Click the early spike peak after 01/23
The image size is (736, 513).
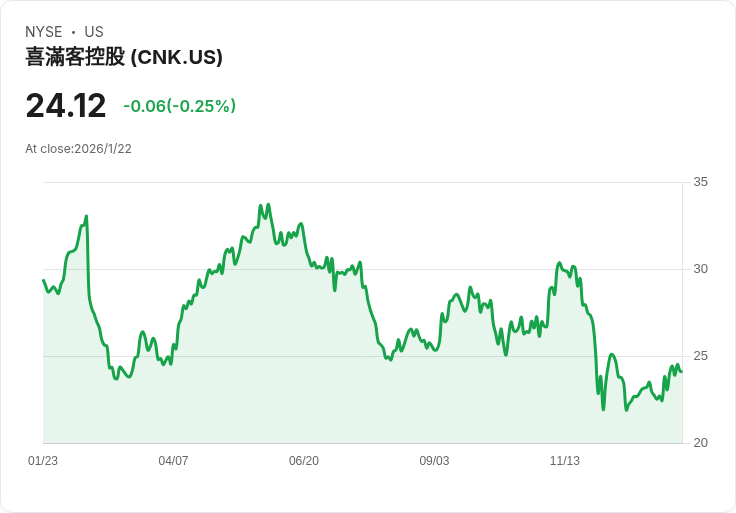coord(86,216)
